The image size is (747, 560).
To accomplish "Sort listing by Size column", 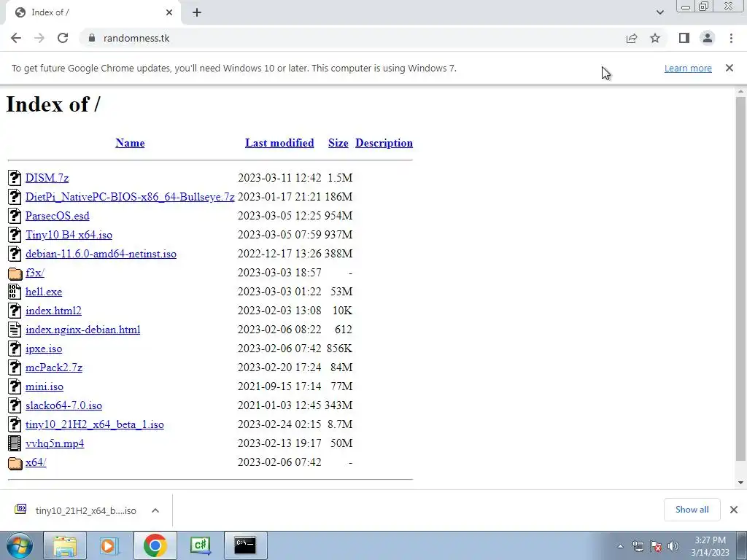I will (338, 143).
